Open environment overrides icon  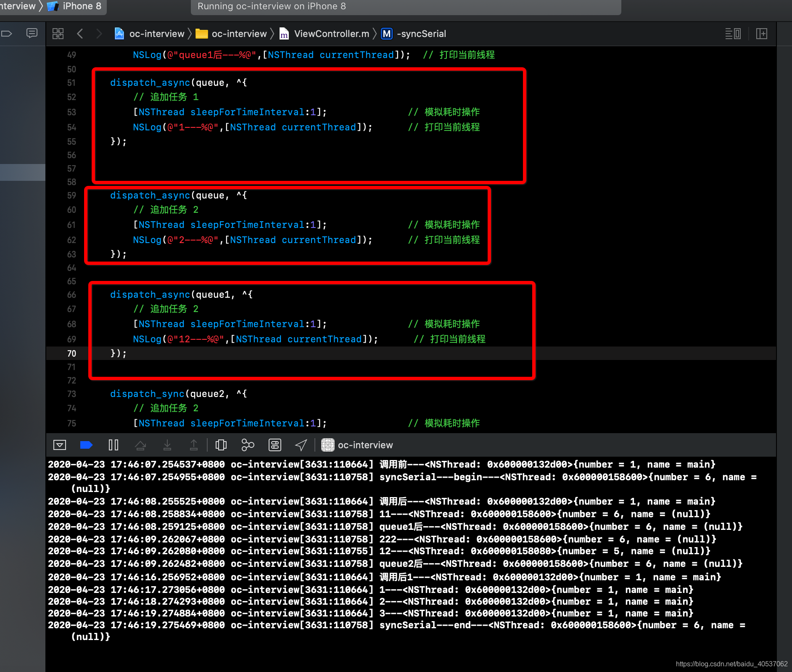(275, 445)
